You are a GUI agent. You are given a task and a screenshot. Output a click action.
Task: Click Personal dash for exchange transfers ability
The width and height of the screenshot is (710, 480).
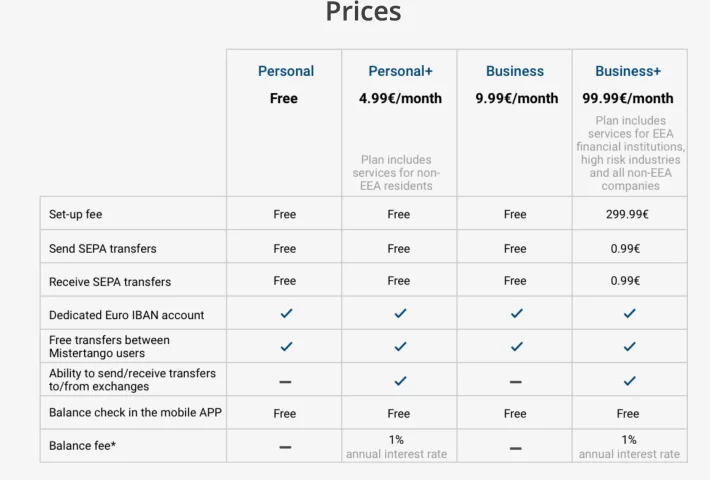(285, 382)
